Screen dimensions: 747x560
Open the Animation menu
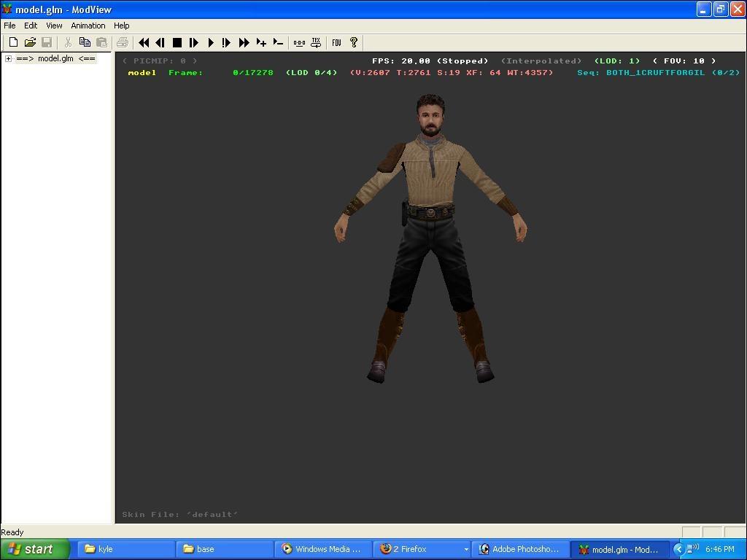(x=88, y=26)
